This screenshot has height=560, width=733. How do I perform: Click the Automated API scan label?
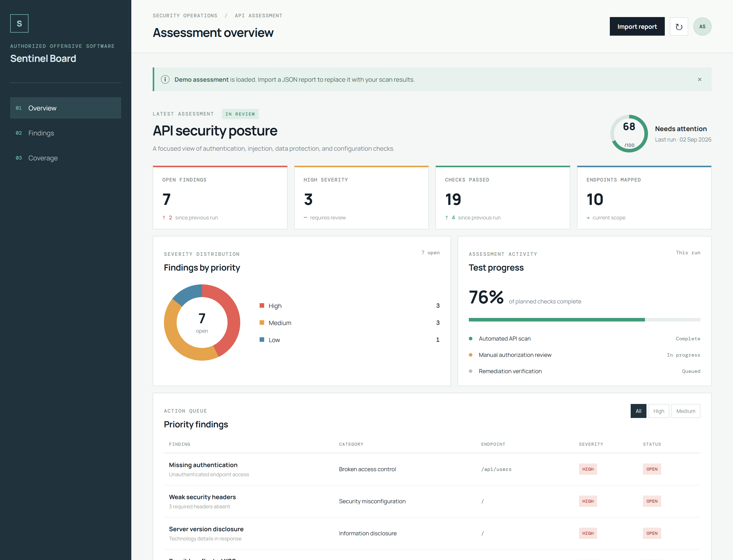(x=504, y=339)
